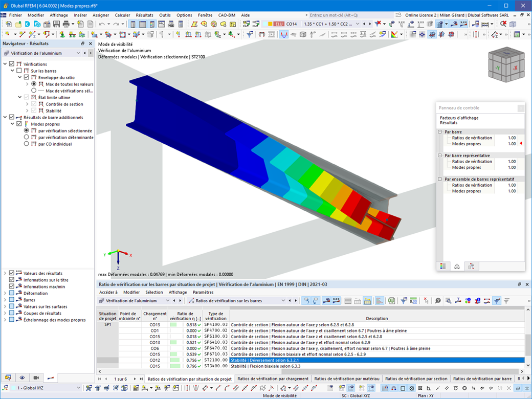Uncheck Valeurs des résultats checkbox
Viewport: 532px width, 399px height.
pyautogui.click(x=12, y=273)
